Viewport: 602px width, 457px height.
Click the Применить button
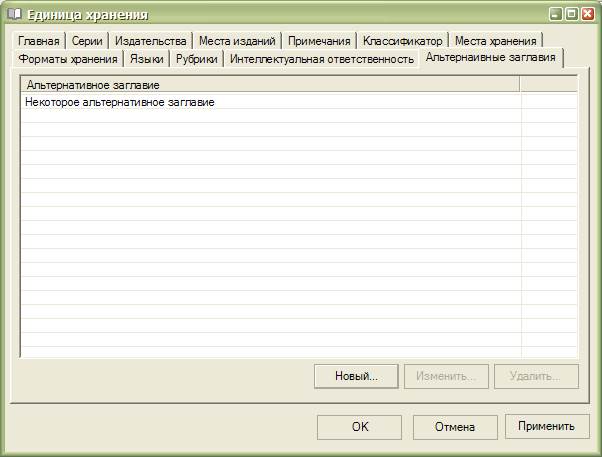tap(546, 427)
